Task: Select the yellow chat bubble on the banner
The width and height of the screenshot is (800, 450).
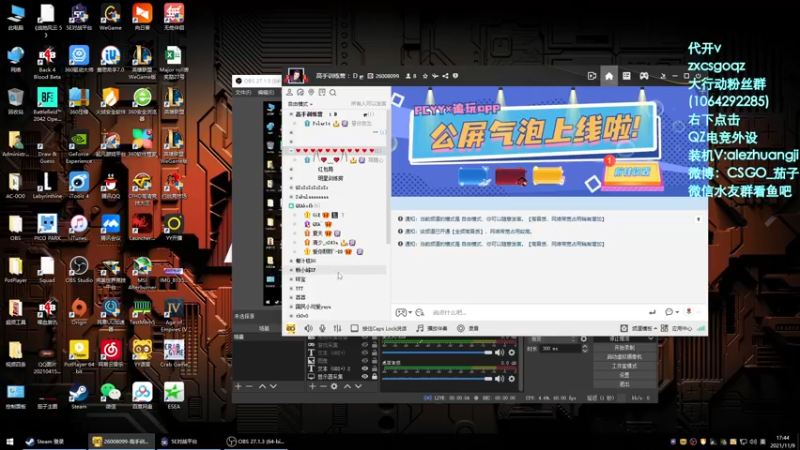Action: 548,176
